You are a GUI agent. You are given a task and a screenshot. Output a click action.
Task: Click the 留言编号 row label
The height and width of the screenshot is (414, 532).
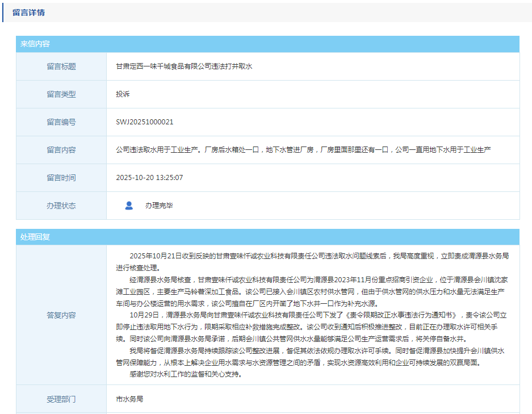pos(61,122)
